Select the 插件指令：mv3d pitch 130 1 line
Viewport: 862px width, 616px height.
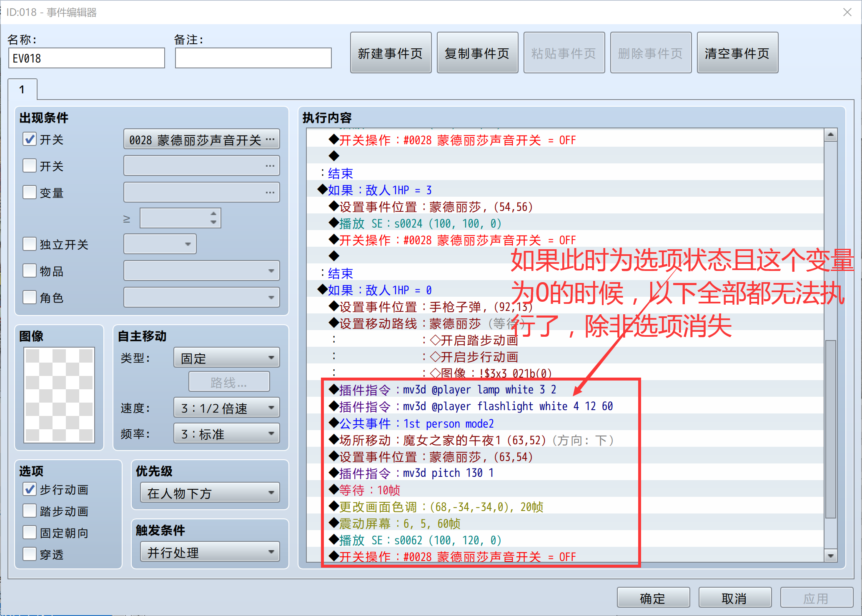pyautogui.click(x=565, y=473)
